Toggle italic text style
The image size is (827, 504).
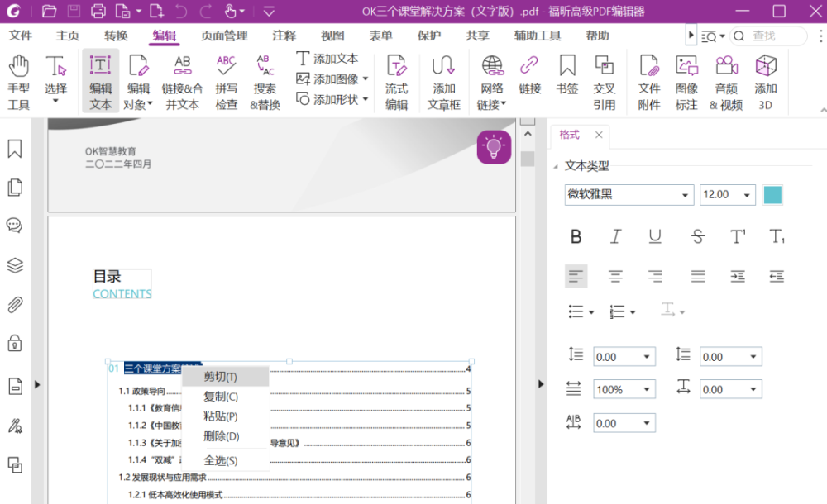coord(615,236)
